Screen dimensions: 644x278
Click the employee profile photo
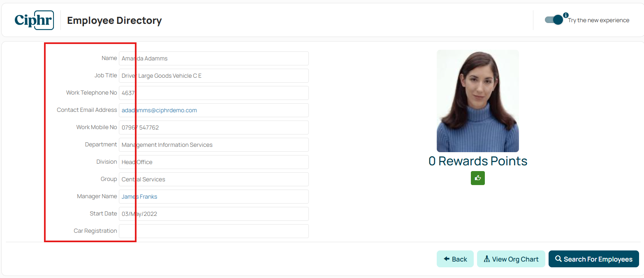[x=478, y=101]
